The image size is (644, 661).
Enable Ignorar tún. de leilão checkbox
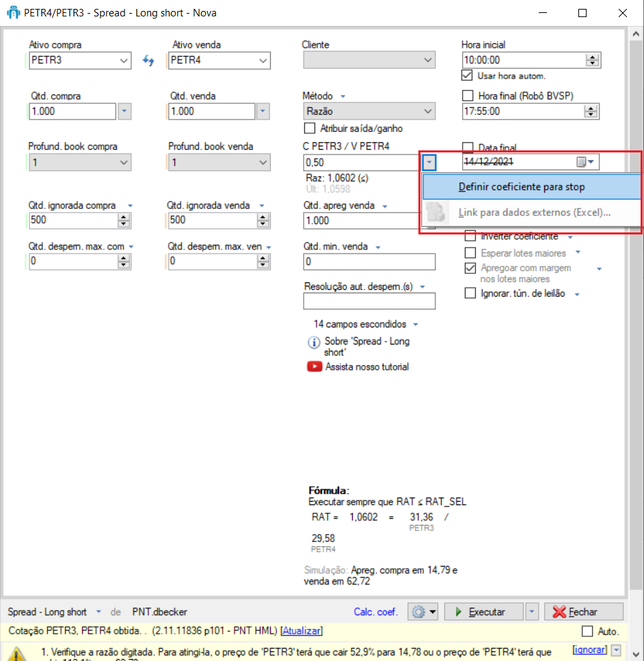click(470, 293)
